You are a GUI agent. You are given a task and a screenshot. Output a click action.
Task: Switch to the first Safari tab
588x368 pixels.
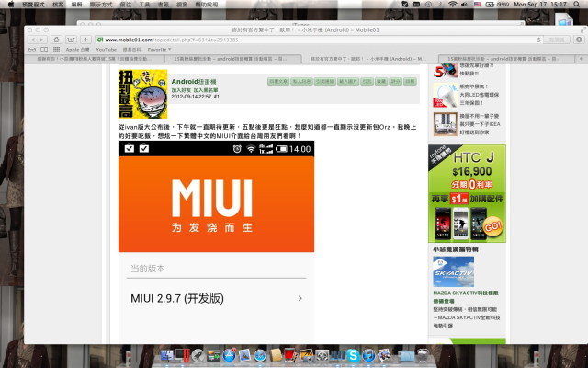tap(94, 59)
